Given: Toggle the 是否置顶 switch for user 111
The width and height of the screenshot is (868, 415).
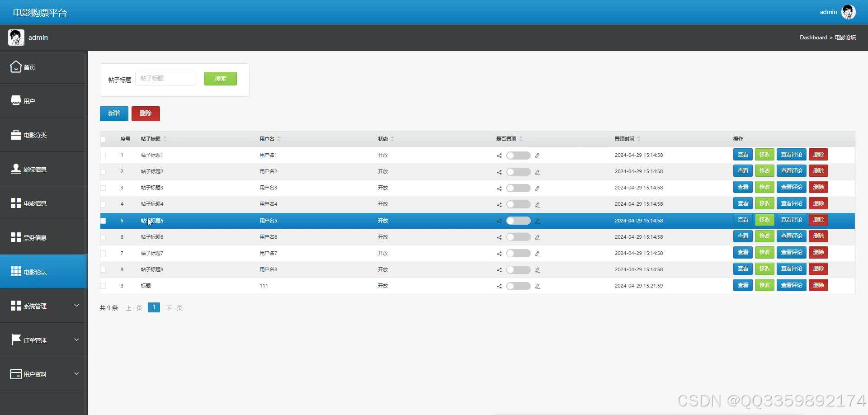Looking at the screenshot, I should [518, 286].
